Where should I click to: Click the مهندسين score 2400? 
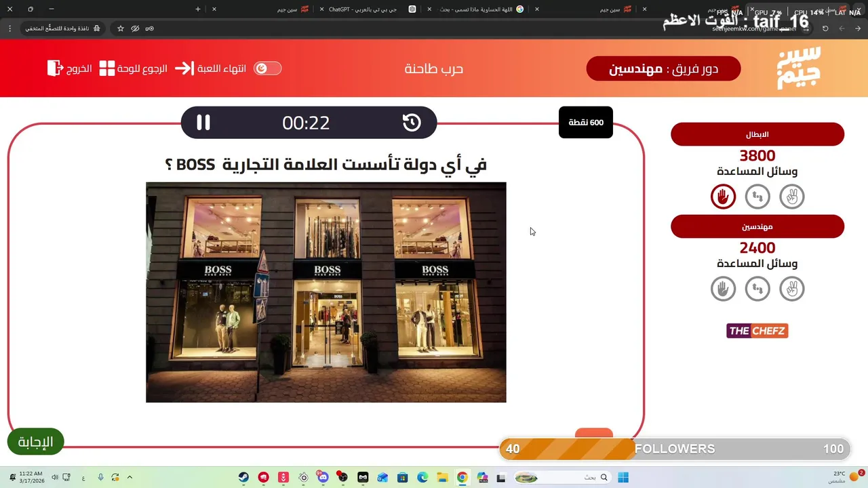(757, 248)
